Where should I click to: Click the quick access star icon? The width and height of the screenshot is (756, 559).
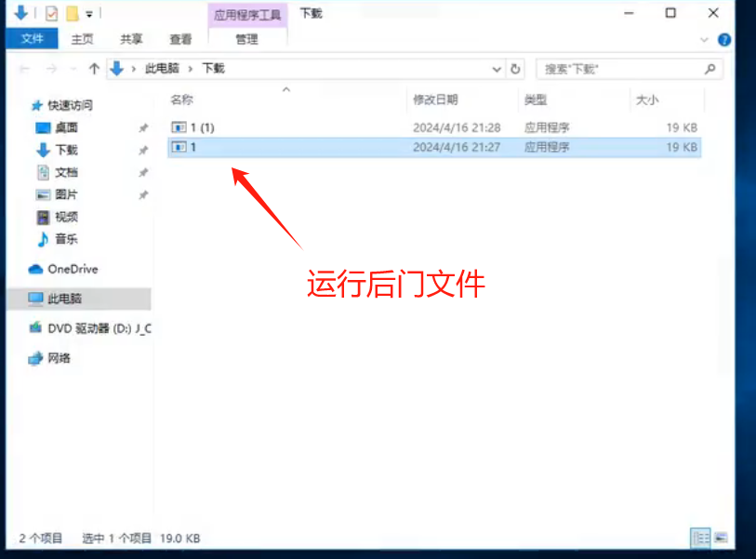[x=36, y=105]
